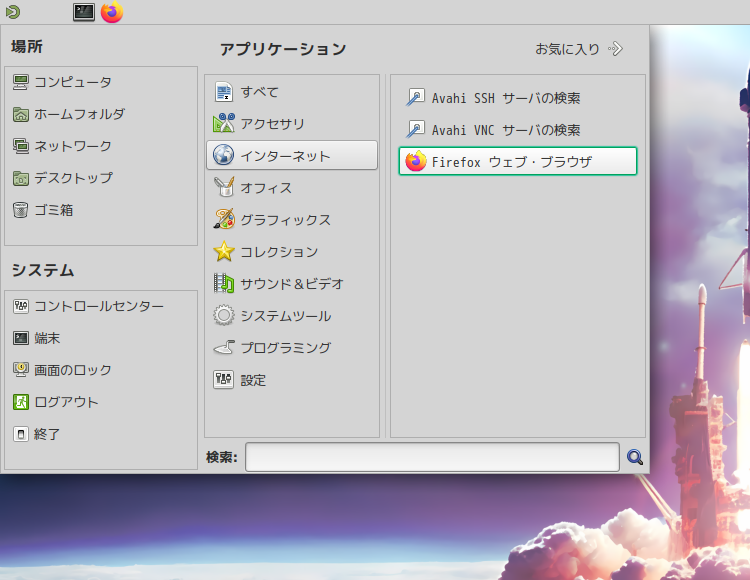Click the コンピュータ label
This screenshot has width=750, height=580.
(73, 82)
